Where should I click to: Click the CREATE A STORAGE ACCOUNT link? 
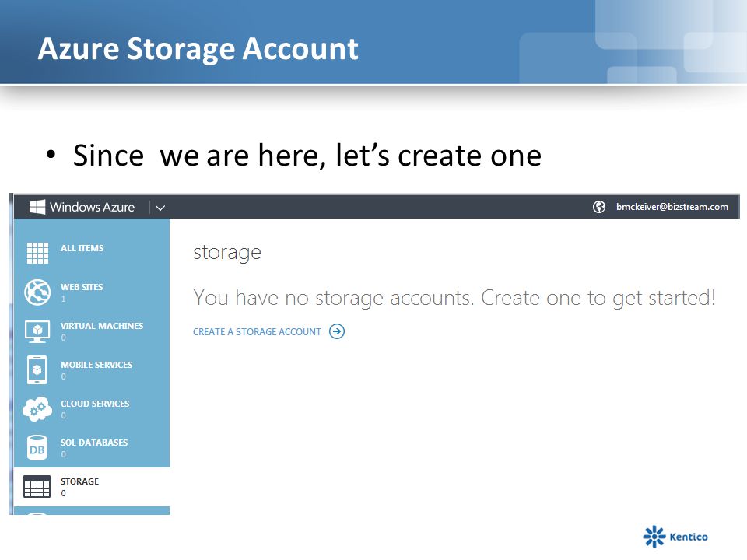(257, 332)
